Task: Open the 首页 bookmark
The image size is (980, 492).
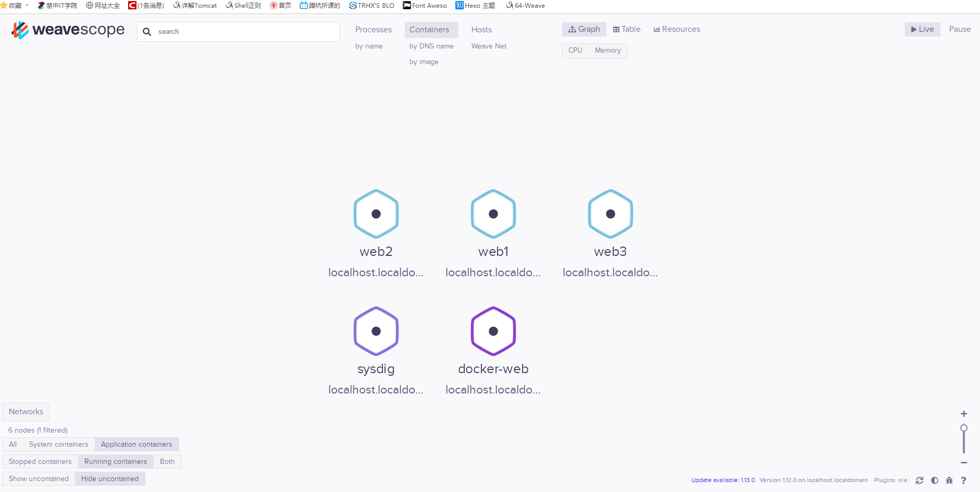Action: pos(280,6)
